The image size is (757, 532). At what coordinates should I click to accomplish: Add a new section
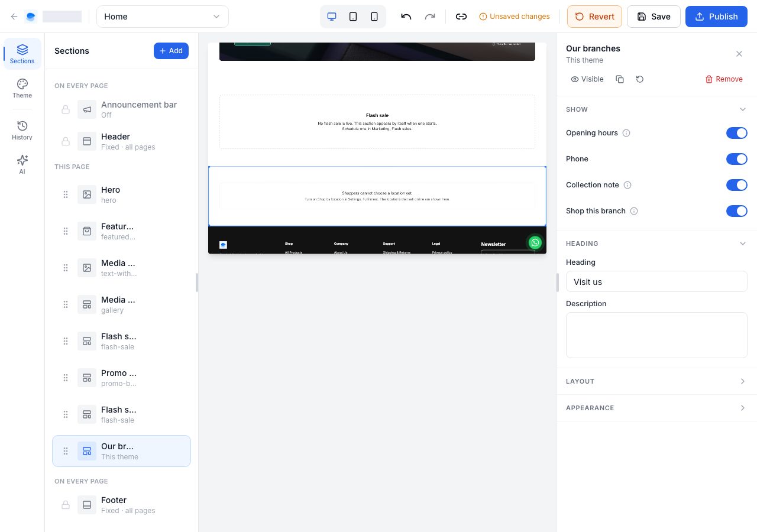pos(171,51)
